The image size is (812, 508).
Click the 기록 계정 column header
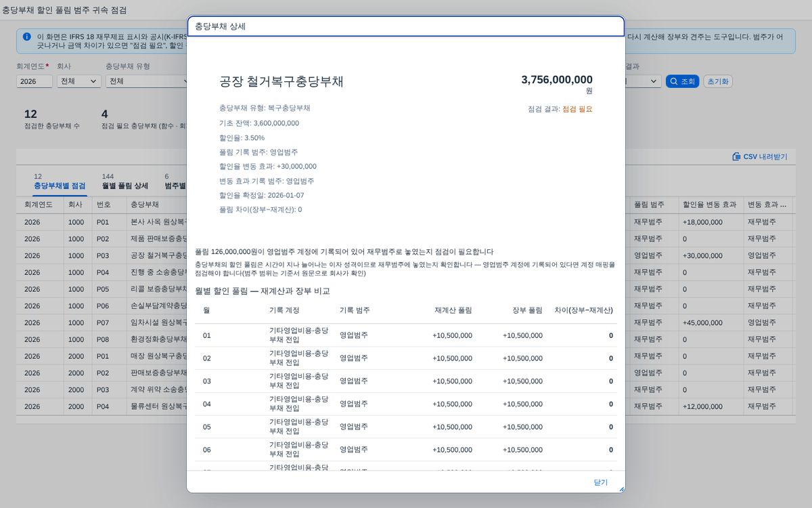[x=298, y=310]
